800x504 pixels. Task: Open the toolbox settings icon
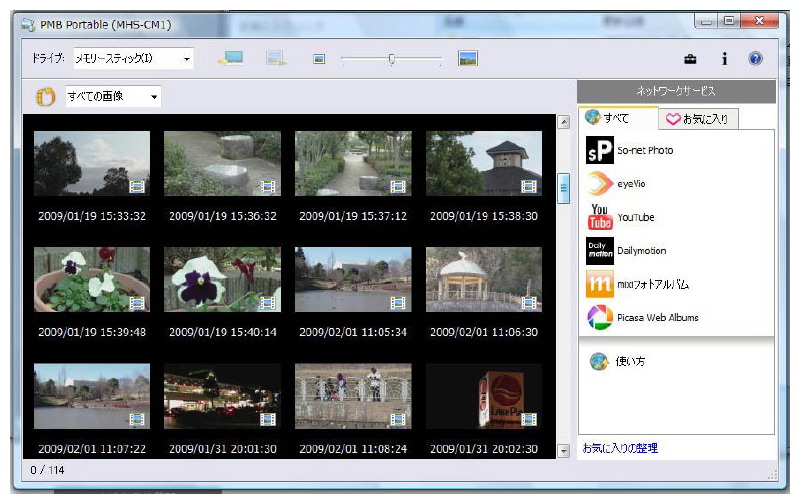(x=690, y=59)
